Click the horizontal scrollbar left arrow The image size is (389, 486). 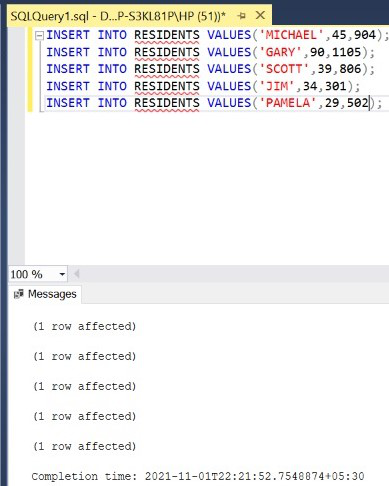[x=77, y=274]
